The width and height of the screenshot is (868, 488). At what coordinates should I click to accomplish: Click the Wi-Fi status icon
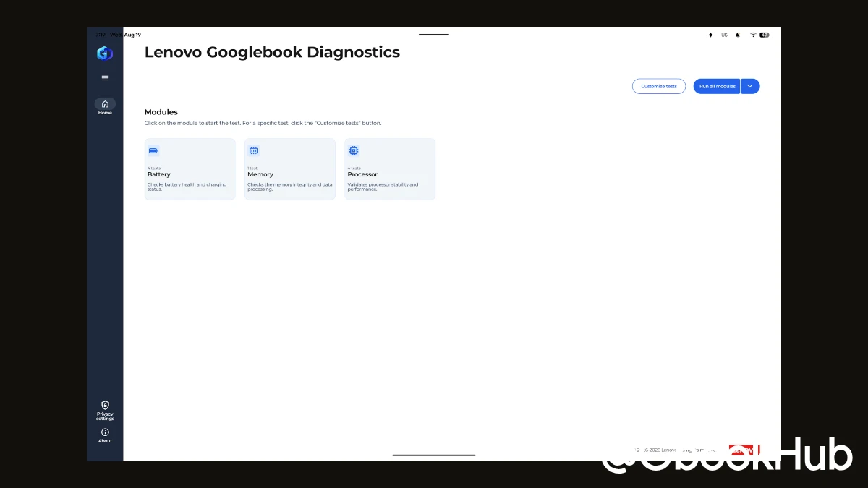tap(753, 35)
